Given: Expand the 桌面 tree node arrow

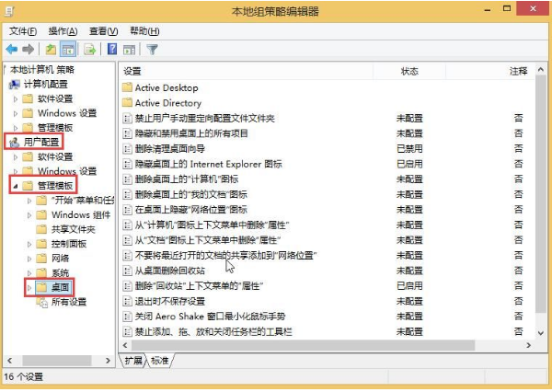Looking at the screenshot, I should click(x=29, y=288).
